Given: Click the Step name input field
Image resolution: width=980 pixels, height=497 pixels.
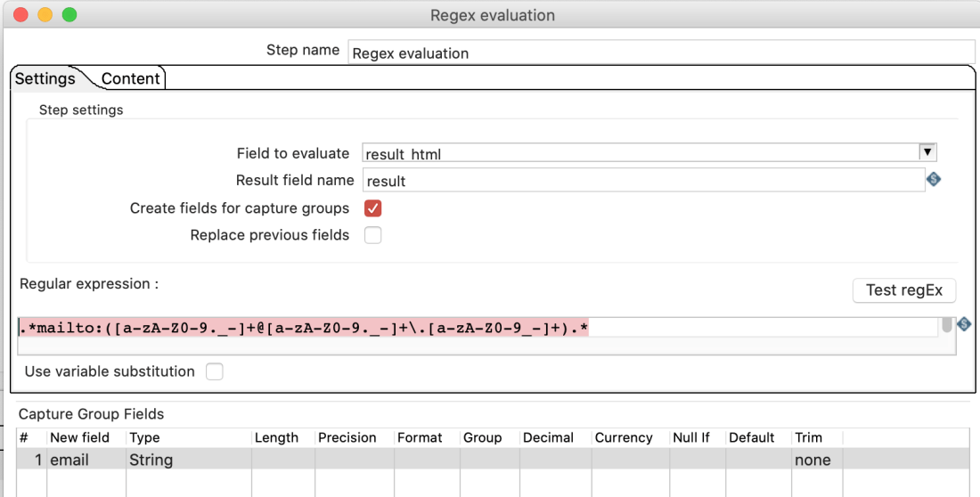Looking at the screenshot, I should pyautogui.click(x=659, y=53).
